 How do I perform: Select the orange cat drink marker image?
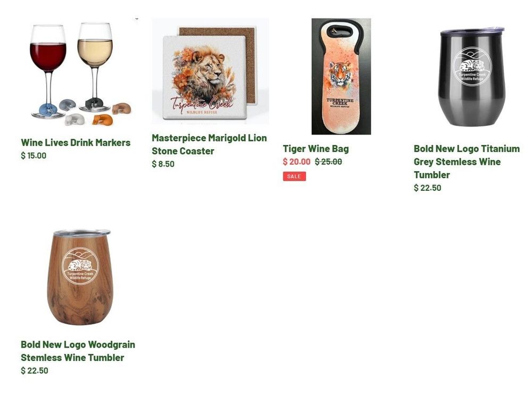pos(103,120)
